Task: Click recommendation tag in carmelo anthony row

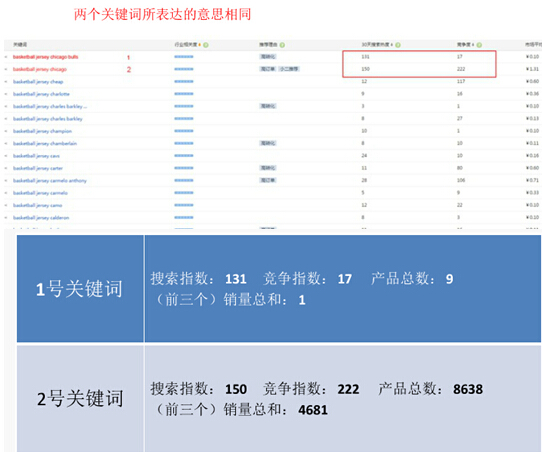Action: pyautogui.click(x=268, y=180)
